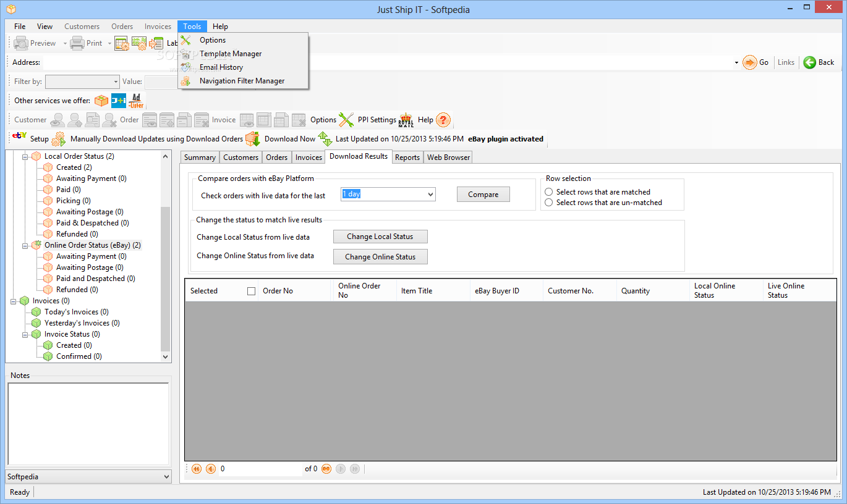Click the Preview printer icon
This screenshot has width=847, height=504.
(x=21, y=43)
